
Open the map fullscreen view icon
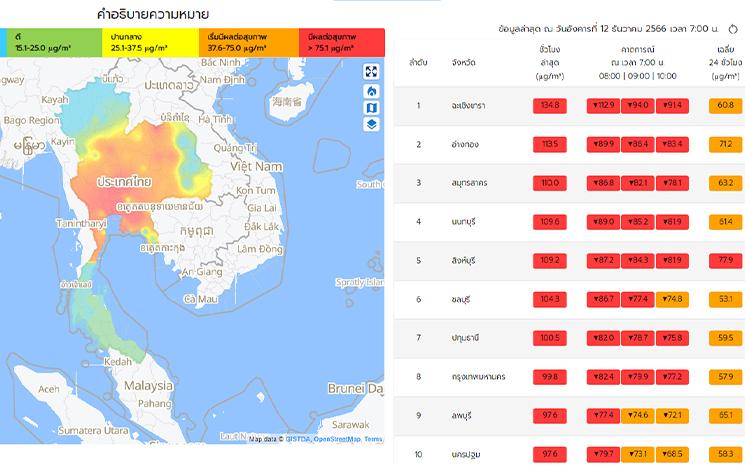pyautogui.click(x=371, y=72)
